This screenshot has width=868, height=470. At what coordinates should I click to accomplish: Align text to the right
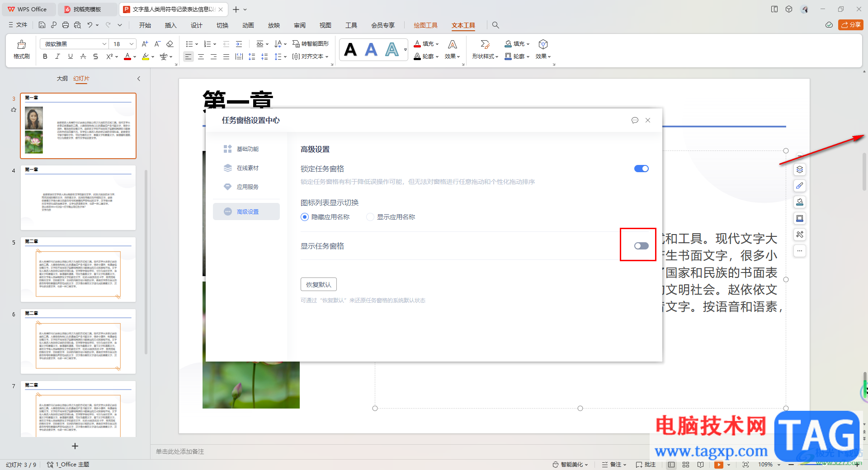pos(213,56)
